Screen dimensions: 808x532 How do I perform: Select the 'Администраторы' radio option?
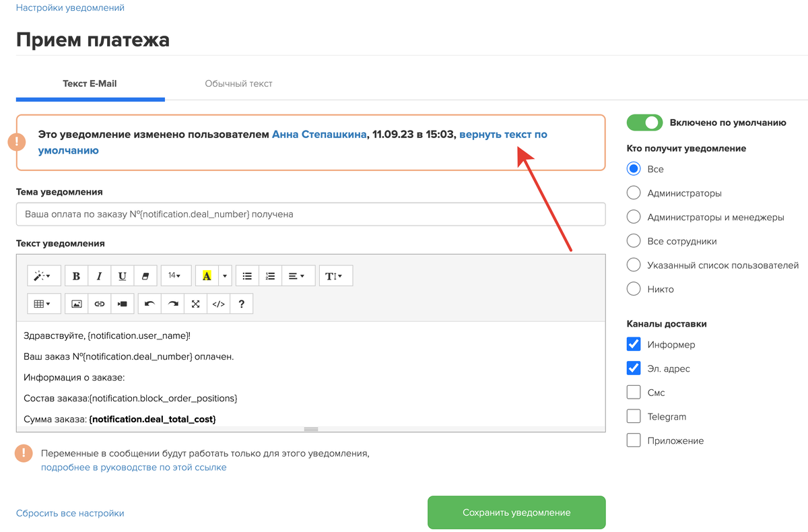pyautogui.click(x=634, y=193)
